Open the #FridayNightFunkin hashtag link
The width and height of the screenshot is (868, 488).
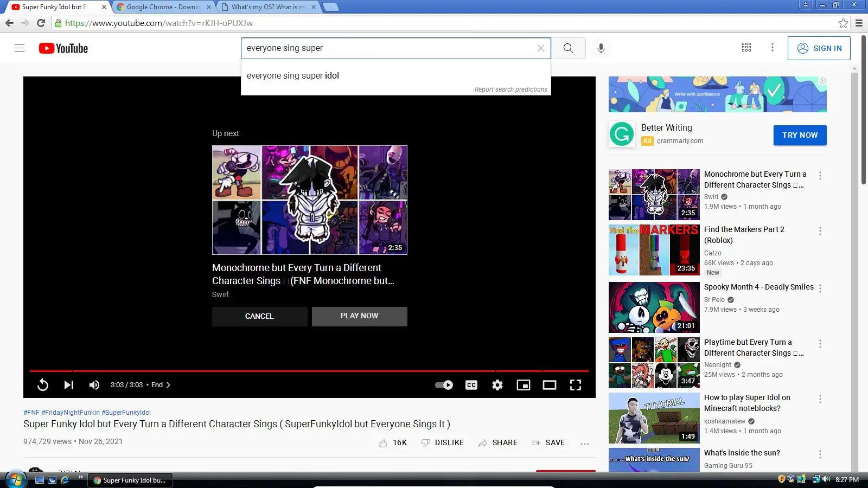pos(71,413)
